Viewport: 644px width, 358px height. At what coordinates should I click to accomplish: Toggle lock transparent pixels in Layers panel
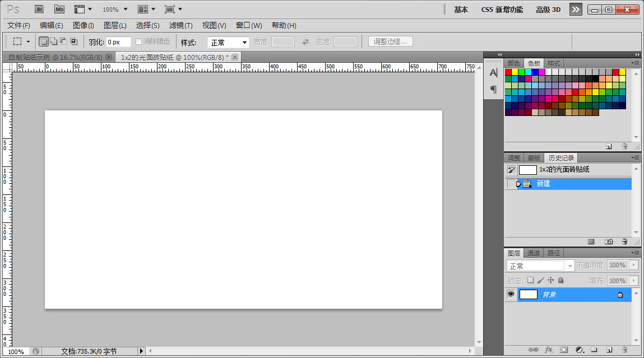pos(530,280)
